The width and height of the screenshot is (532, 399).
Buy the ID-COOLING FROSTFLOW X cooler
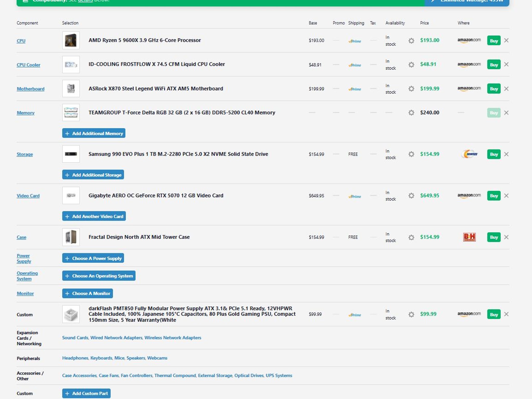[494, 64]
